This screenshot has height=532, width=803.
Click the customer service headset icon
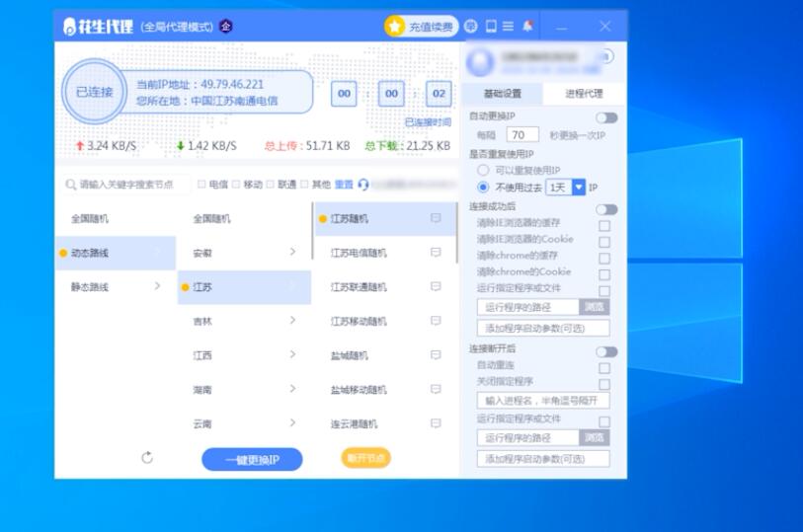[x=363, y=185]
